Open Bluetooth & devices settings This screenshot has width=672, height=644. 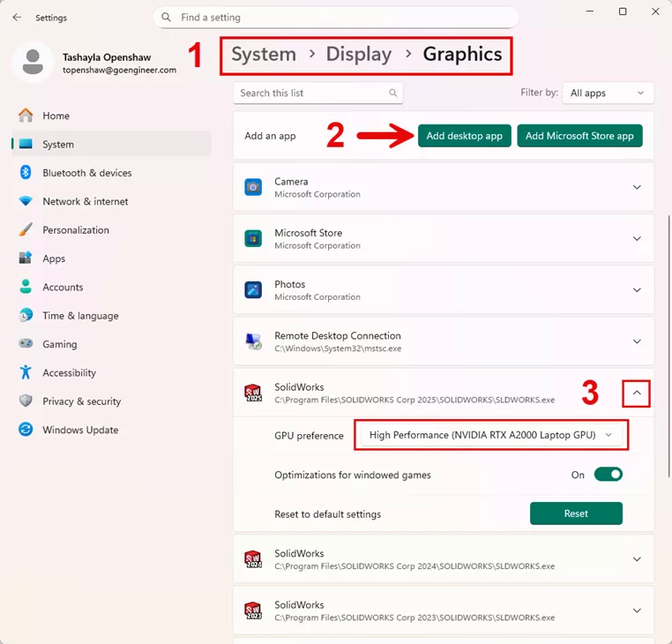111,173
